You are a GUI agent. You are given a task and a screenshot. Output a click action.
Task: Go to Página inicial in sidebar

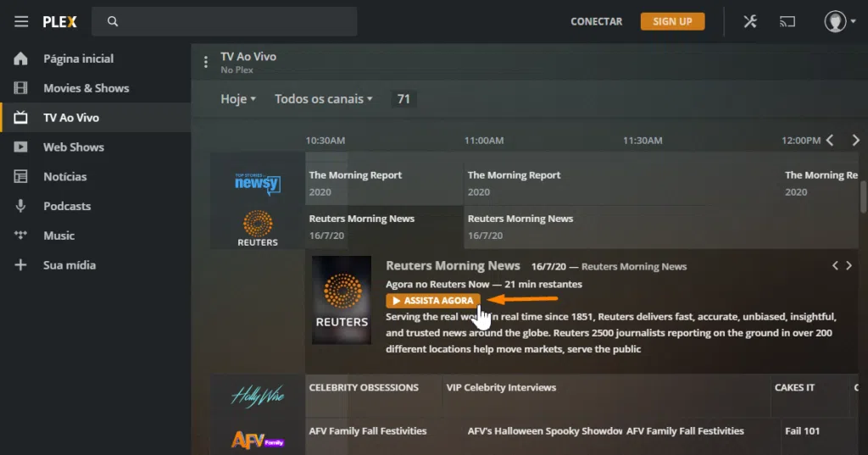(x=78, y=58)
